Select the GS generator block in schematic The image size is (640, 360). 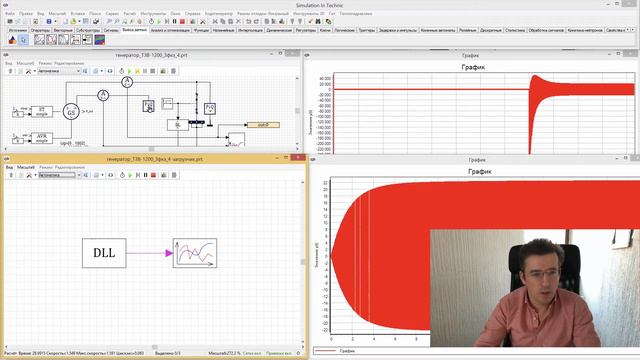(71, 111)
